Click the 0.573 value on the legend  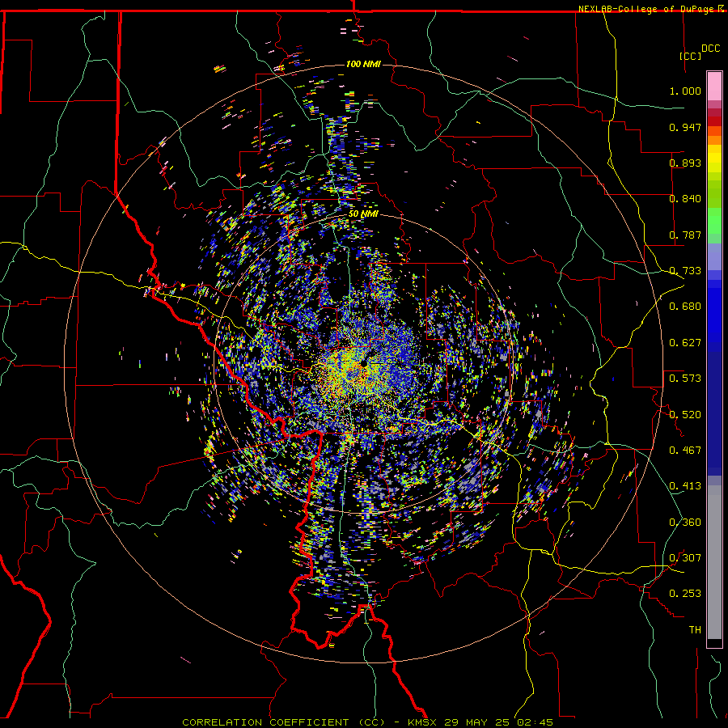(x=685, y=379)
